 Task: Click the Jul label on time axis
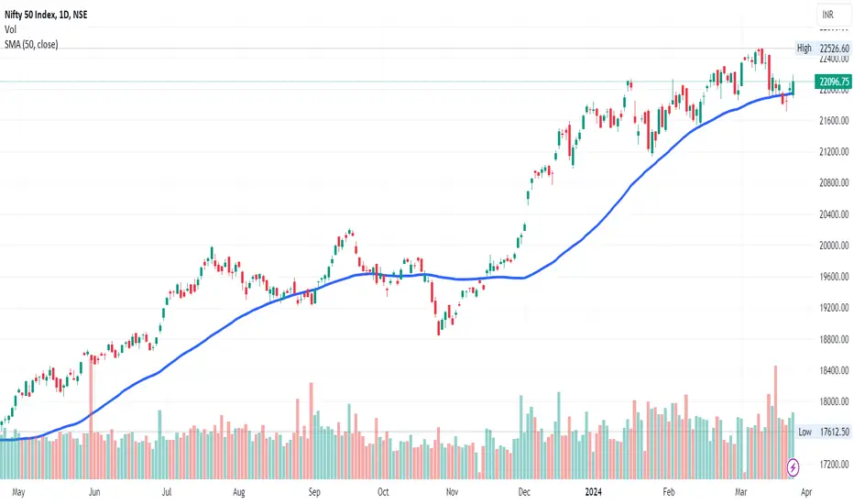[x=167, y=492]
